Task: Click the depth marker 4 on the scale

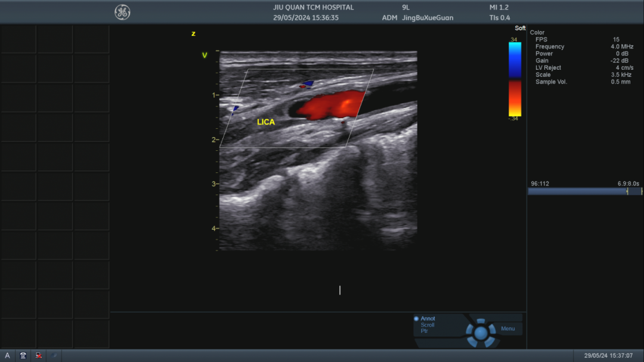Action: click(213, 228)
